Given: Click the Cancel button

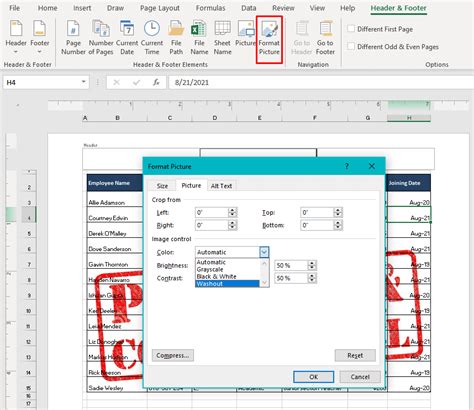Looking at the screenshot, I should 360,377.
